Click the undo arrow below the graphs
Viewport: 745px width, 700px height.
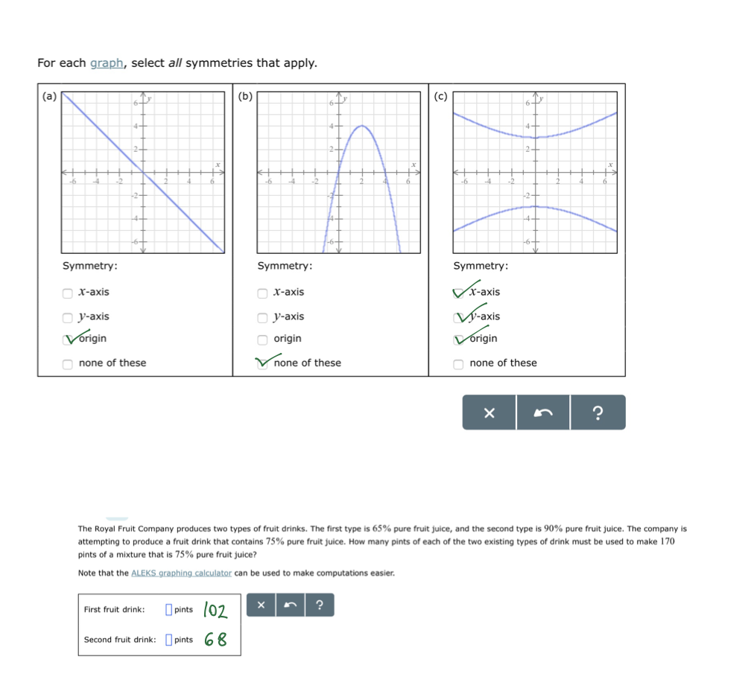coord(543,413)
